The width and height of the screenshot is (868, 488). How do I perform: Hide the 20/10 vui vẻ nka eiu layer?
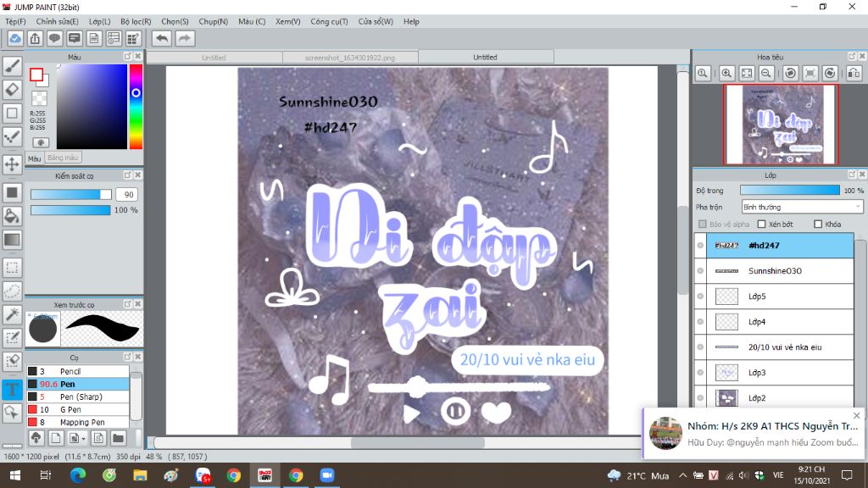(700, 347)
